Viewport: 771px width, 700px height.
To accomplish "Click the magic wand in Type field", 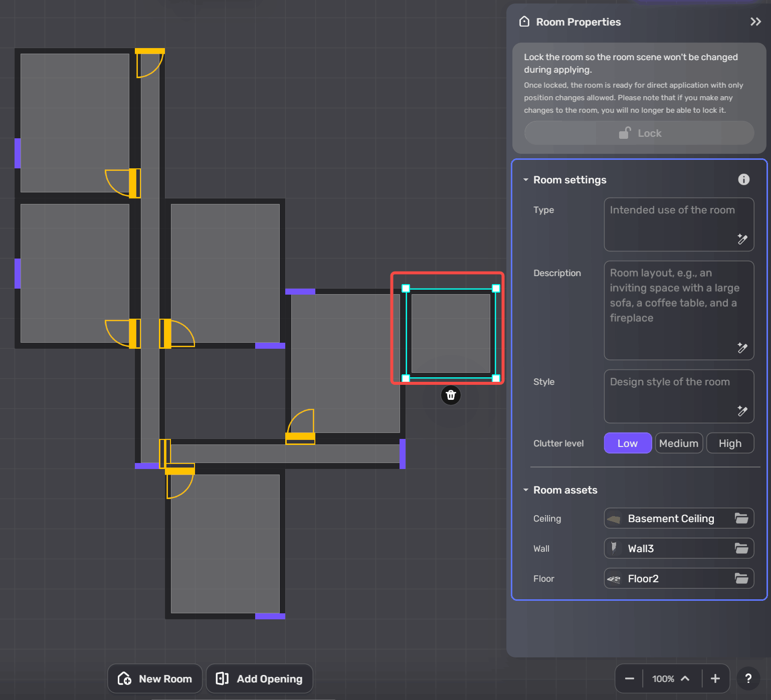I will [742, 239].
